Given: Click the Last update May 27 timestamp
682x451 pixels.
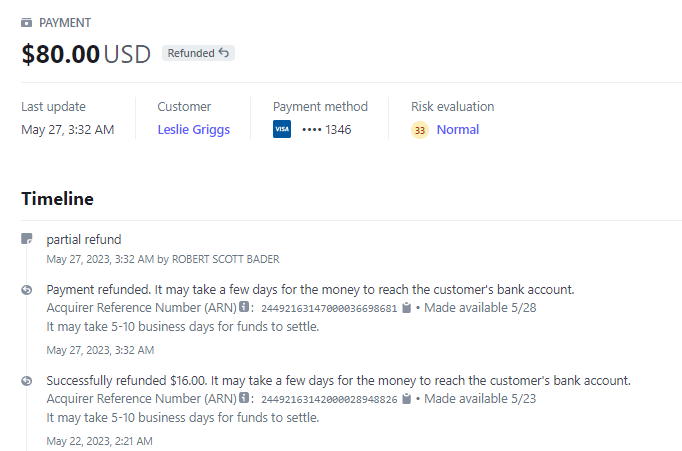Looking at the screenshot, I should (x=67, y=129).
